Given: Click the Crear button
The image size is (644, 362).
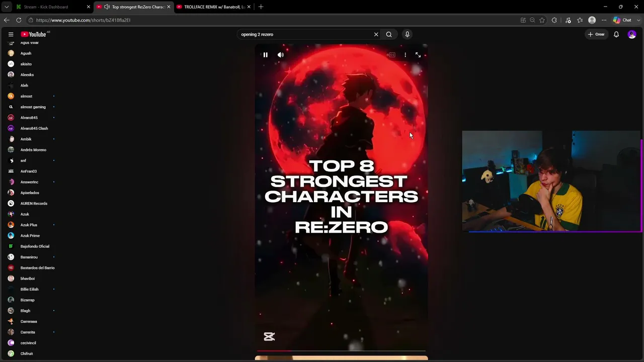Looking at the screenshot, I should coord(596,34).
